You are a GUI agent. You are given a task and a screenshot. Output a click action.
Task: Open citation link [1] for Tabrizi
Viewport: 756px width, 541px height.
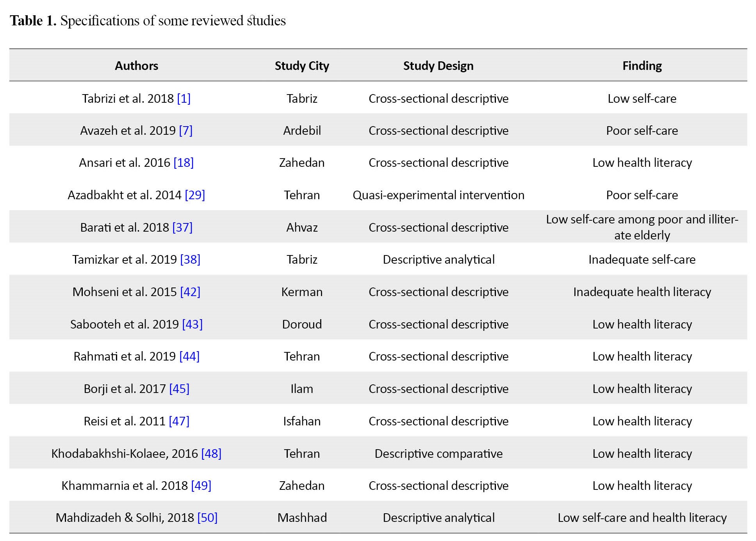pyautogui.click(x=184, y=98)
